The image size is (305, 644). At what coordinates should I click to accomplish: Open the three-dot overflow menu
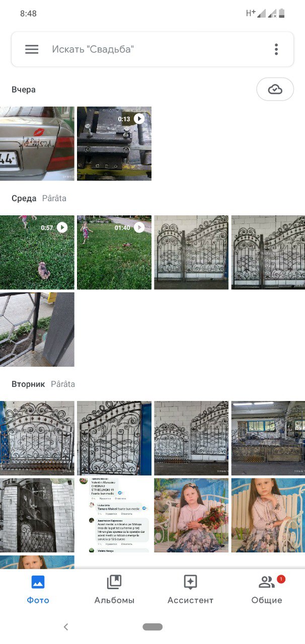point(276,49)
